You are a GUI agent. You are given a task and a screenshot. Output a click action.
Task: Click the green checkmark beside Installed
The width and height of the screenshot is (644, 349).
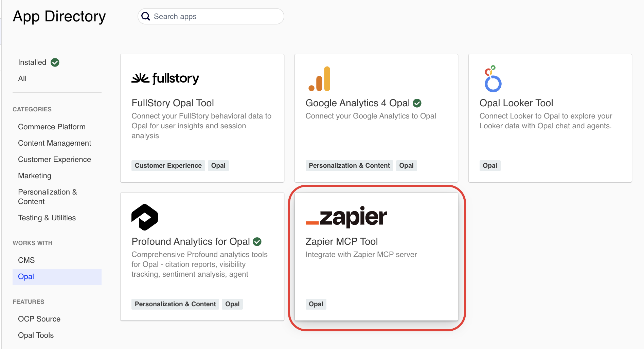pyautogui.click(x=55, y=62)
